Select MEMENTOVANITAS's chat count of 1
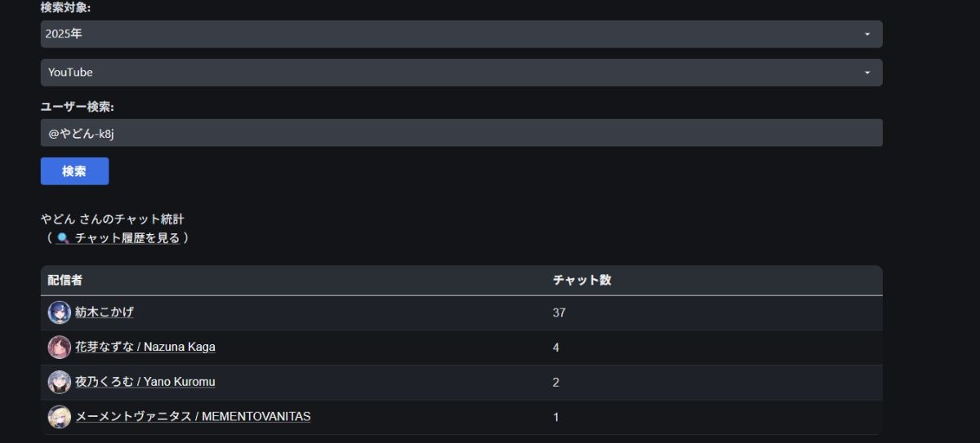The image size is (980, 443). pos(556,418)
